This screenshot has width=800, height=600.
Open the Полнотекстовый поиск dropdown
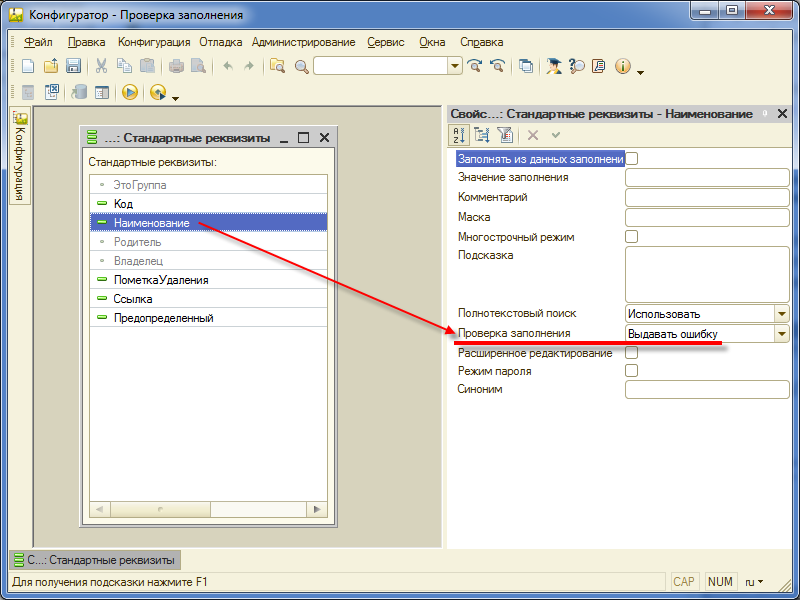(x=781, y=314)
